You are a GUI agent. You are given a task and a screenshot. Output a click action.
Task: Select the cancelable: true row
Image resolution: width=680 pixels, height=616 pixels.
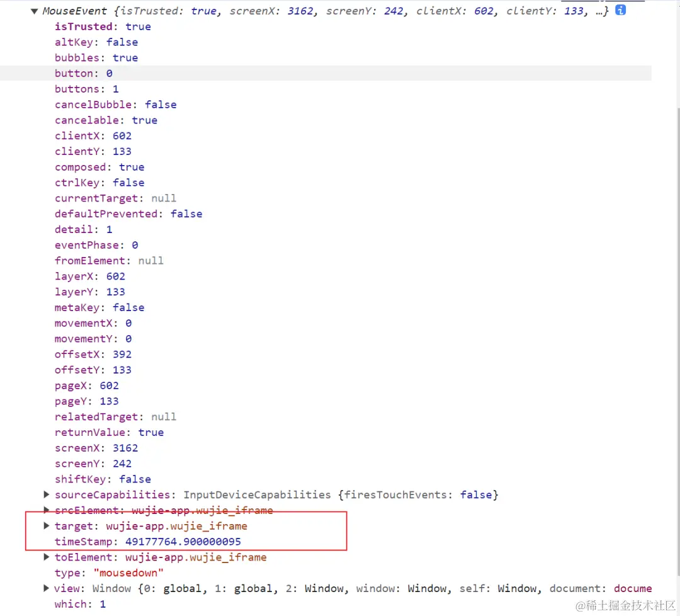(106, 120)
